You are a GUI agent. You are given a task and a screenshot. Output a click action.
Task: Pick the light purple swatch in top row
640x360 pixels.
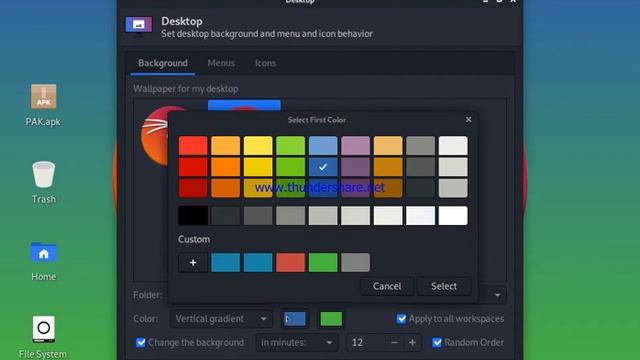click(x=356, y=146)
